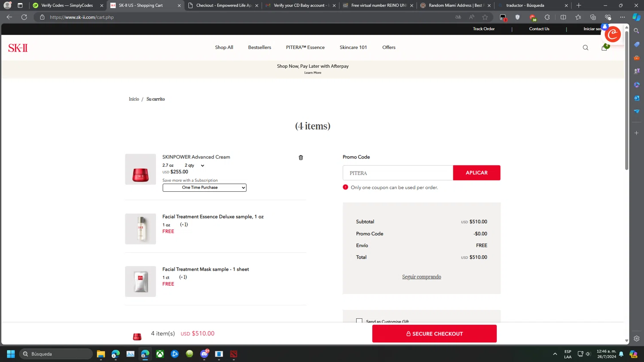
Task: Click the Edge sidebar search icon
Action: (x=637, y=31)
